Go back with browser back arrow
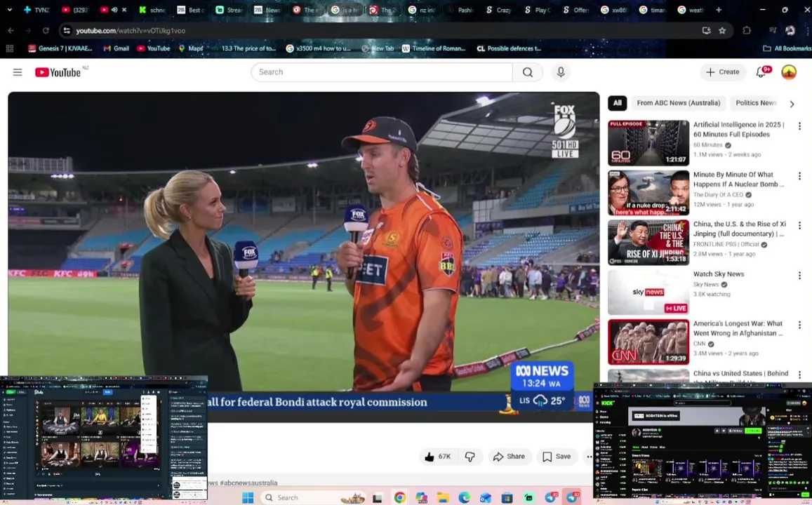This screenshot has width=812, height=505. coord(11,31)
